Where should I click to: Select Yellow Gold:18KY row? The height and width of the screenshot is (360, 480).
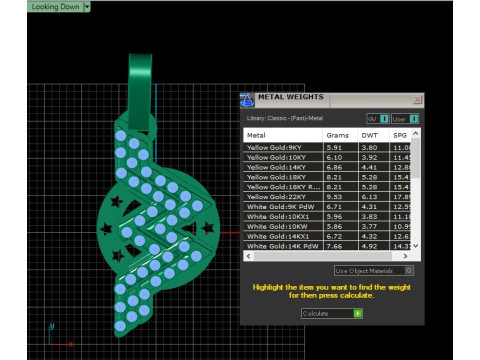click(327, 177)
